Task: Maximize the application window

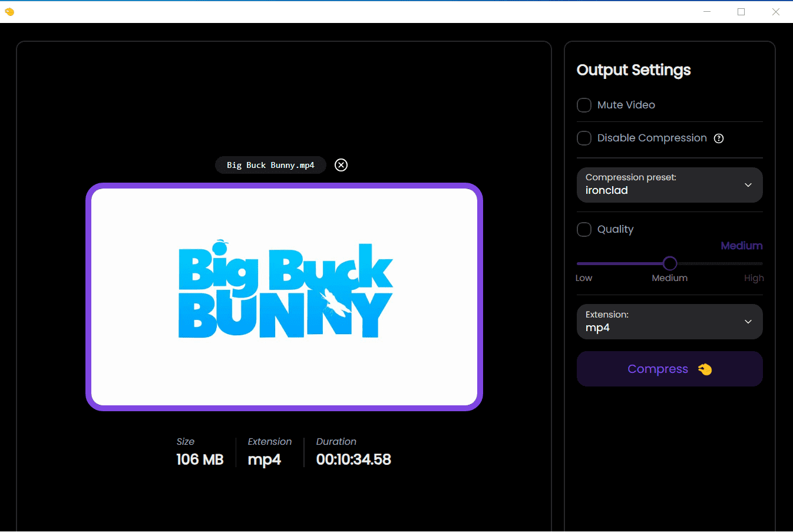Action: pyautogui.click(x=741, y=12)
